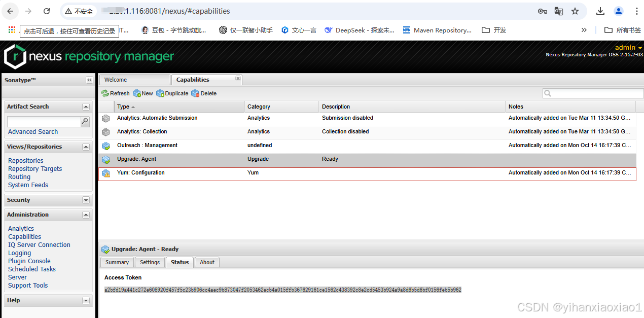
Task: Open Plugin Console link
Action: 29,261
